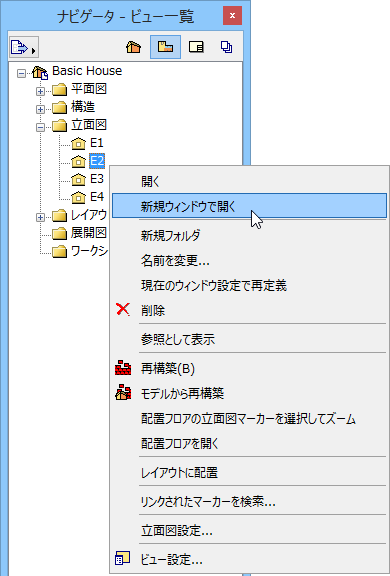Image resolution: width=390 pixels, height=576 pixels.
Task: Click the view settings icon
Action: point(123,558)
